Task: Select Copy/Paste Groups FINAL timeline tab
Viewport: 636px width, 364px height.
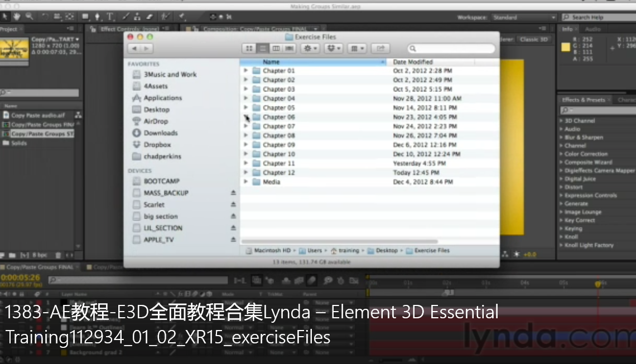Action: point(40,267)
